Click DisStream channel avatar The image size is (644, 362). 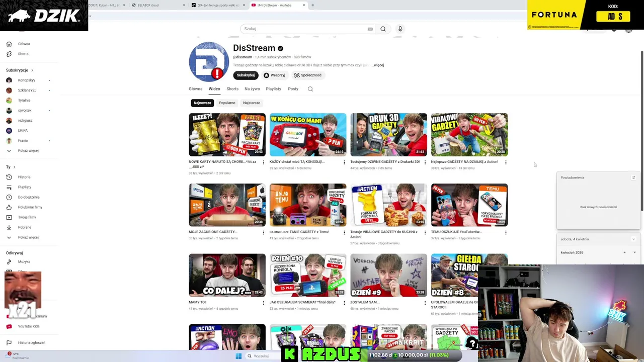[209, 61]
